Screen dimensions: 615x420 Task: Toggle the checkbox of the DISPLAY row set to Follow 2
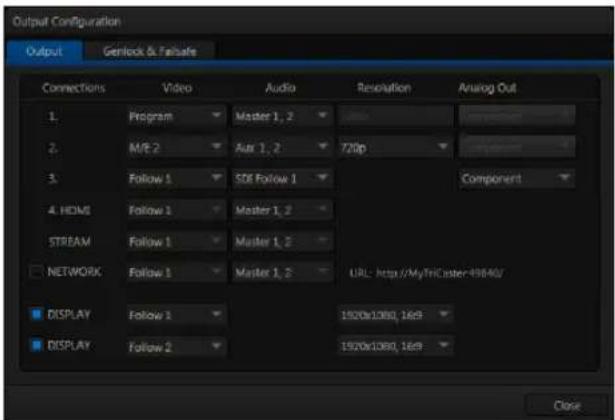36,345
